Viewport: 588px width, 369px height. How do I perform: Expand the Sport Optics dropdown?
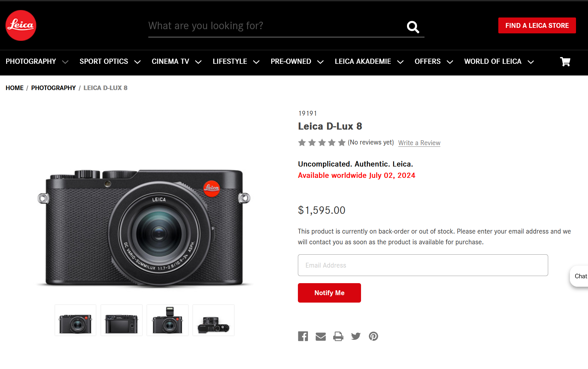110,62
